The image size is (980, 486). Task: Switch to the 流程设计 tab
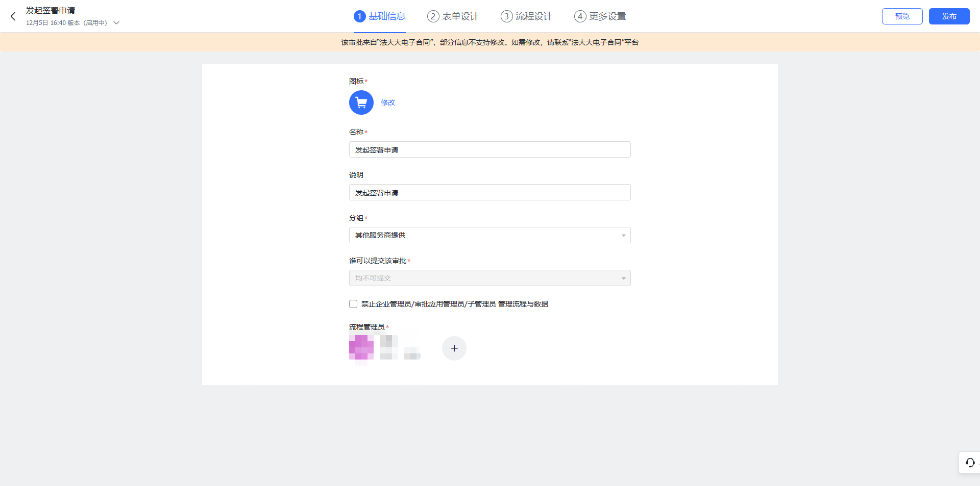[527, 16]
